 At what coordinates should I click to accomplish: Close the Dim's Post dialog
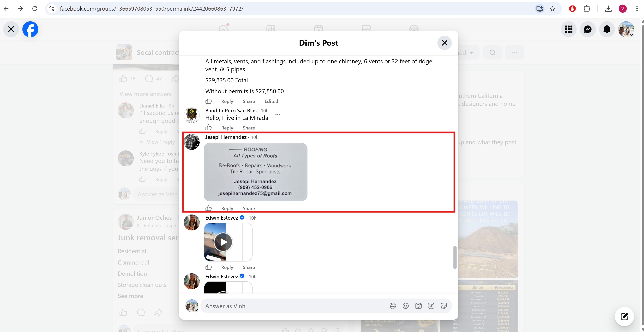[x=445, y=43]
